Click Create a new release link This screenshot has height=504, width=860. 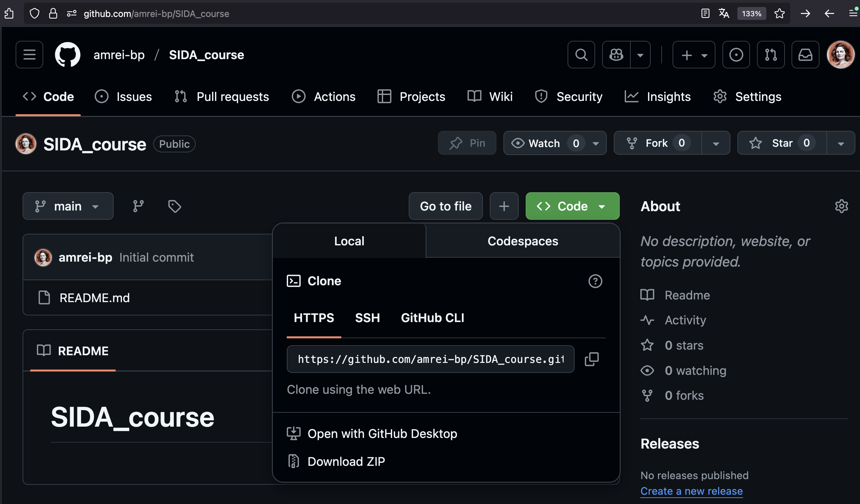pyautogui.click(x=692, y=491)
